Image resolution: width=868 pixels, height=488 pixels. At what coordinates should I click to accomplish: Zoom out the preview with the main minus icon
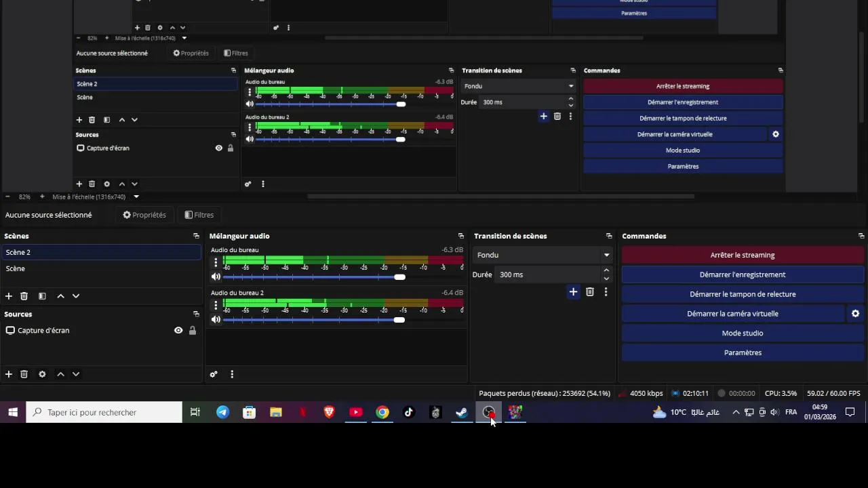(x=7, y=197)
